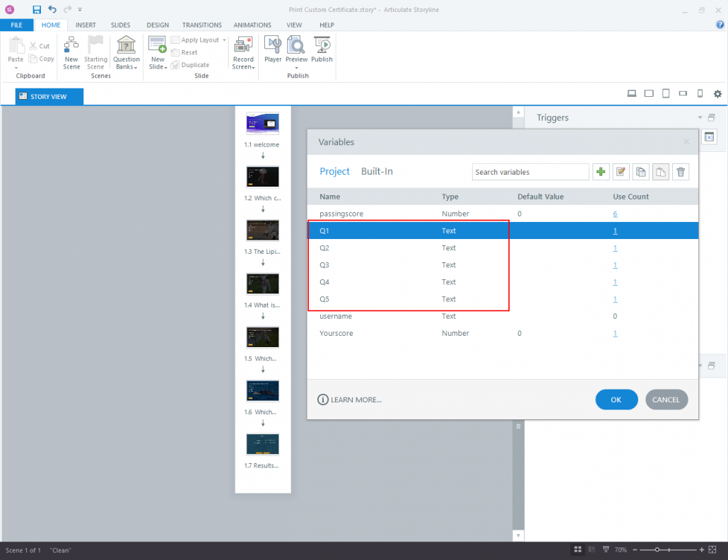Toggle the desktop monitor preview view
728x560 pixels.
[x=631, y=93]
